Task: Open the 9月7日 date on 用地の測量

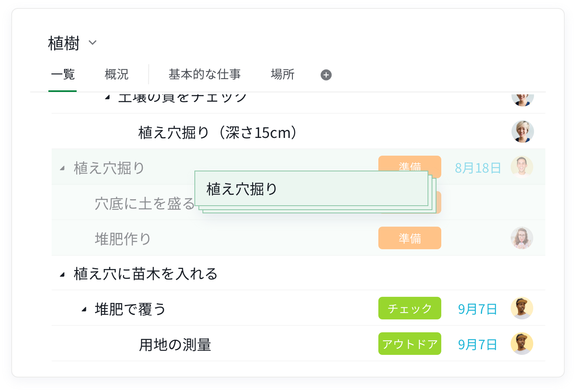Action: click(477, 344)
